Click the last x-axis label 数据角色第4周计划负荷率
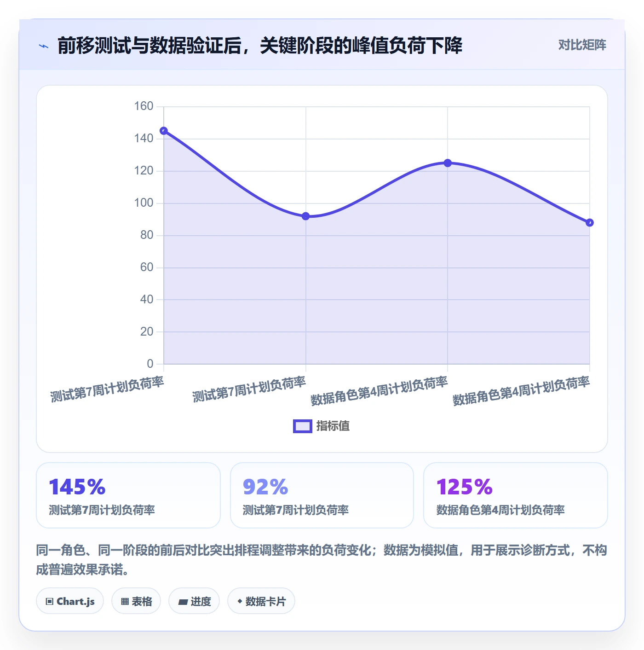644x650 pixels. (x=521, y=391)
